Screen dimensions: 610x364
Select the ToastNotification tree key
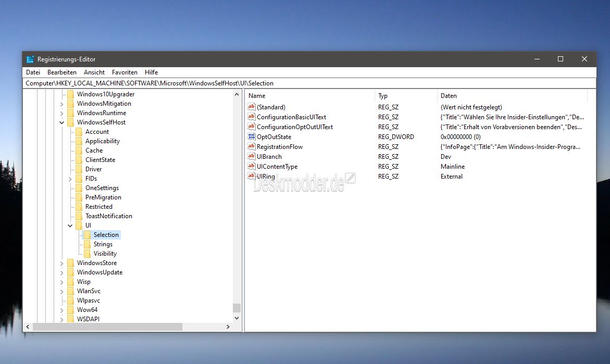click(108, 216)
